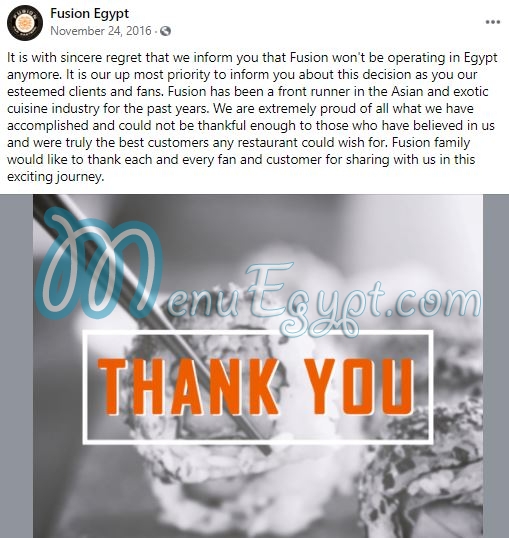Click the orange word YOU in image

[359, 387]
